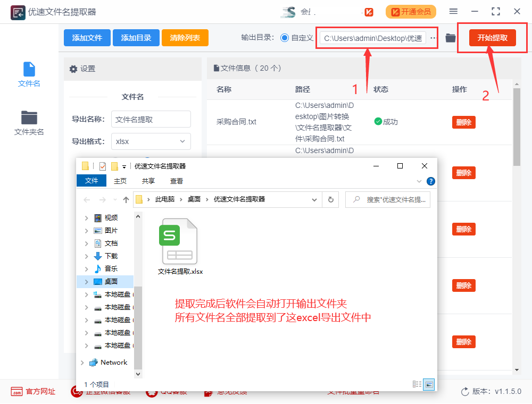Click the 设置 gear icon in panel header
Screen dimensions: 532x404
coord(73,69)
